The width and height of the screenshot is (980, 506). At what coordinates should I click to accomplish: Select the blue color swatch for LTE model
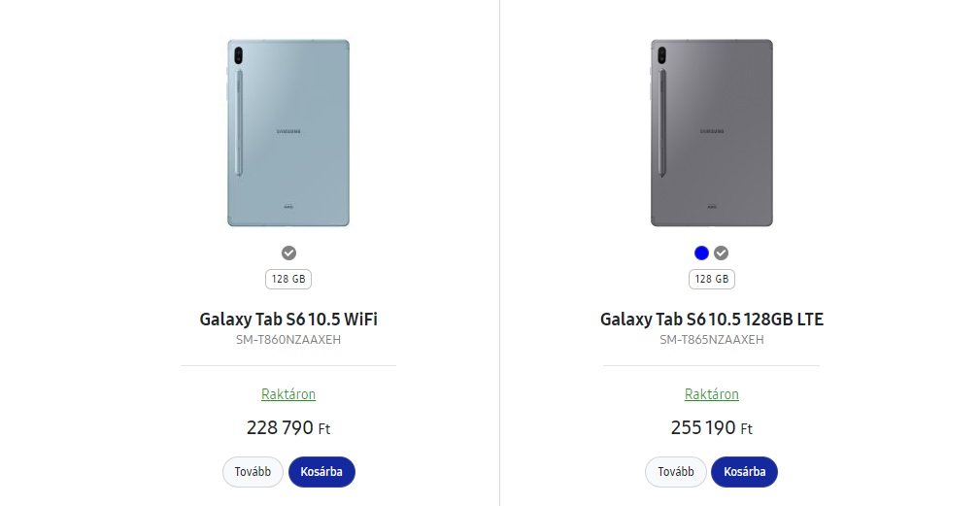click(x=701, y=253)
